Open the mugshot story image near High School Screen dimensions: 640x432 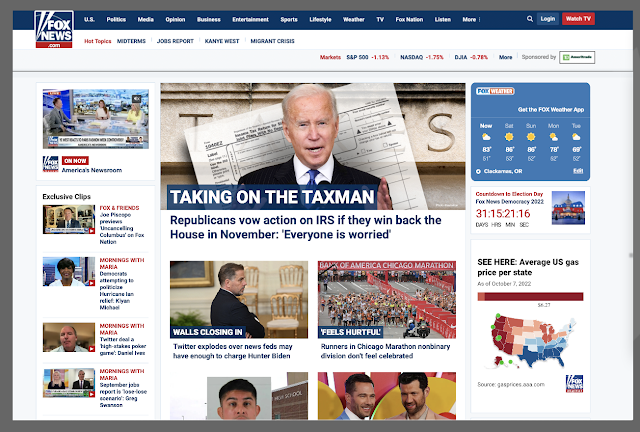point(239,396)
